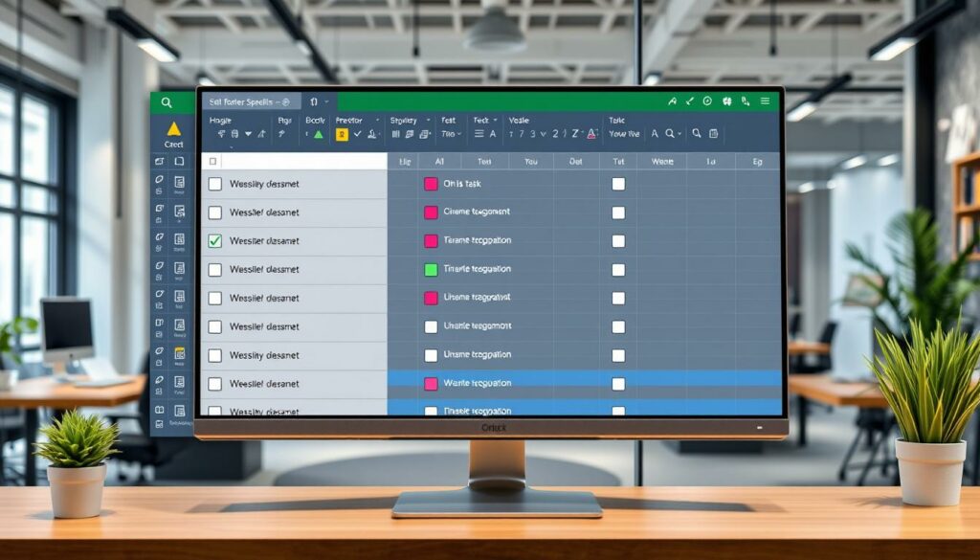Open the dropdown arrow next to Fect
The image size is (980, 560).
tap(495, 120)
